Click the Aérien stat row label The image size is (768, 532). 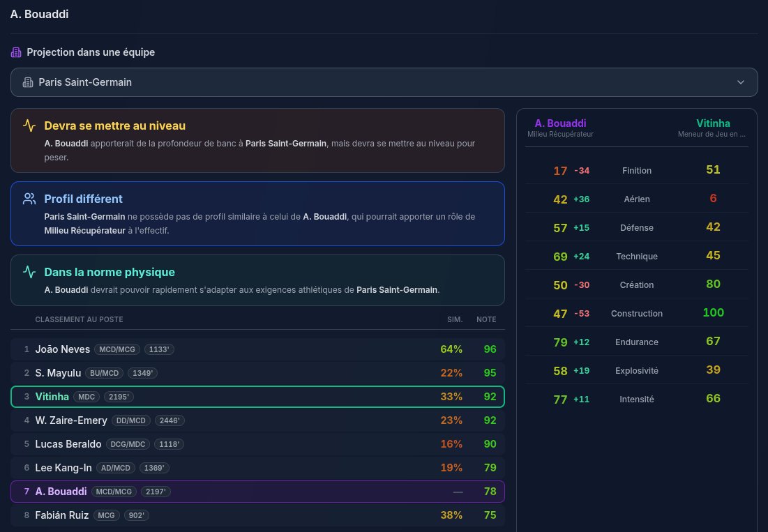click(637, 199)
